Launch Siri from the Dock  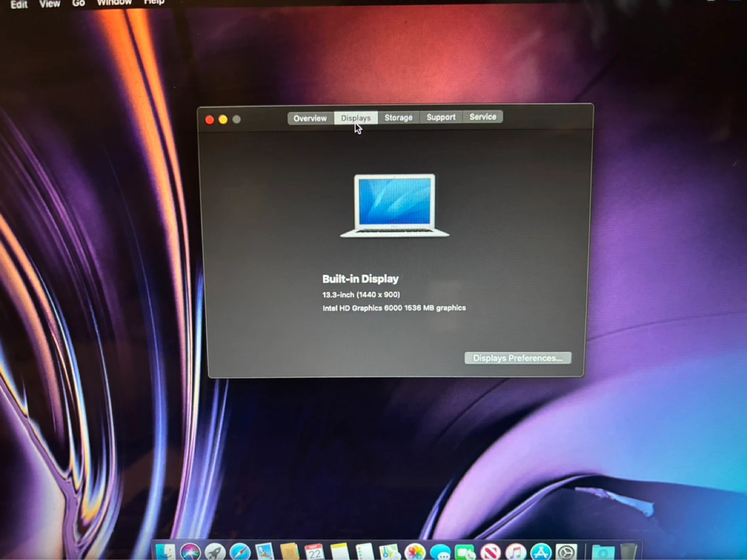pyautogui.click(x=190, y=552)
